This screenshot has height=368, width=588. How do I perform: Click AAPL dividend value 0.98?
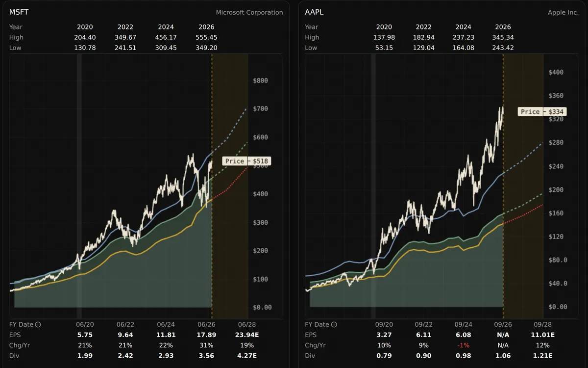[x=464, y=356]
